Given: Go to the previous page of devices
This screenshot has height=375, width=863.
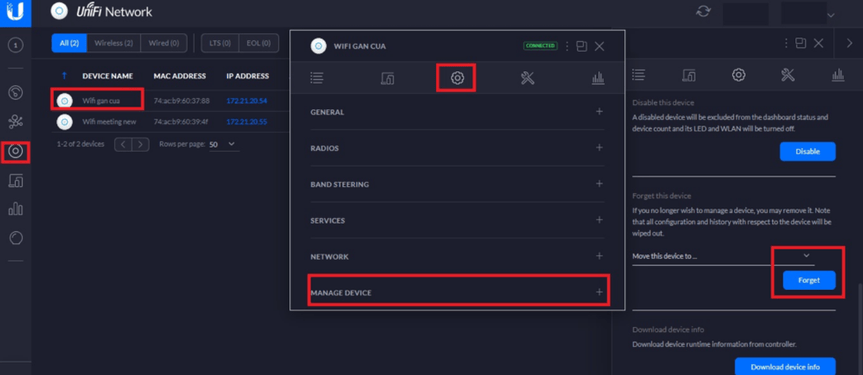Looking at the screenshot, I should [x=123, y=144].
